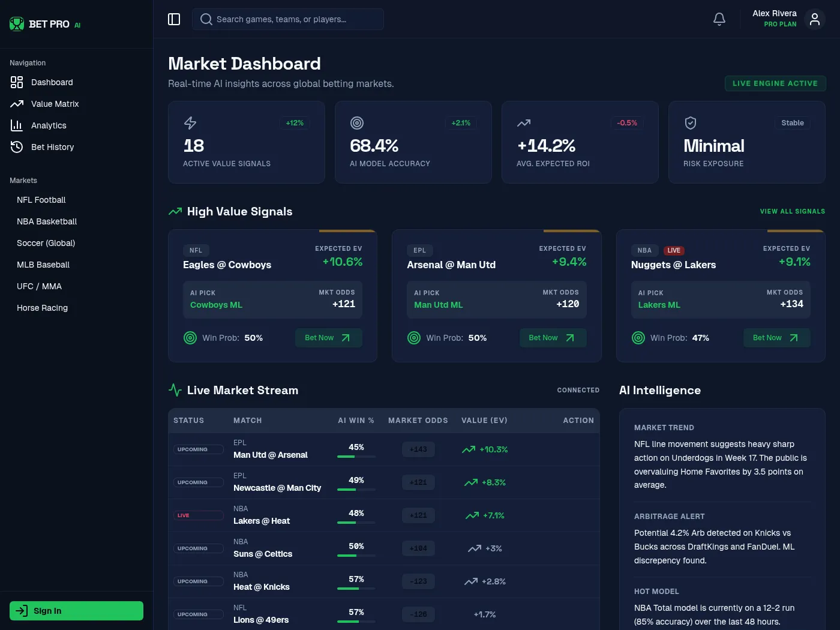Click the Sign In button
Image resolution: width=840 pixels, height=630 pixels.
76,611
